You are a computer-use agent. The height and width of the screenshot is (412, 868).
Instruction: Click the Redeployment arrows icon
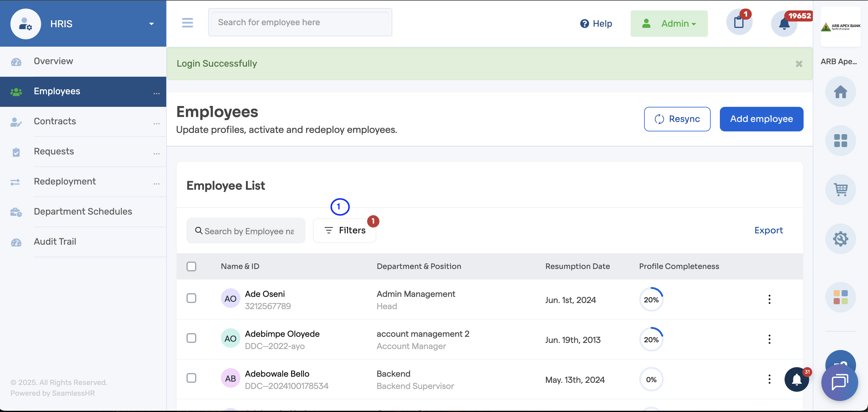(x=15, y=182)
